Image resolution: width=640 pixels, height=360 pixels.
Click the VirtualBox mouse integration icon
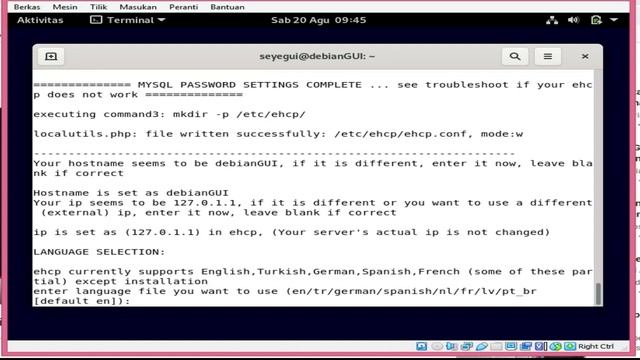[x=555, y=347]
